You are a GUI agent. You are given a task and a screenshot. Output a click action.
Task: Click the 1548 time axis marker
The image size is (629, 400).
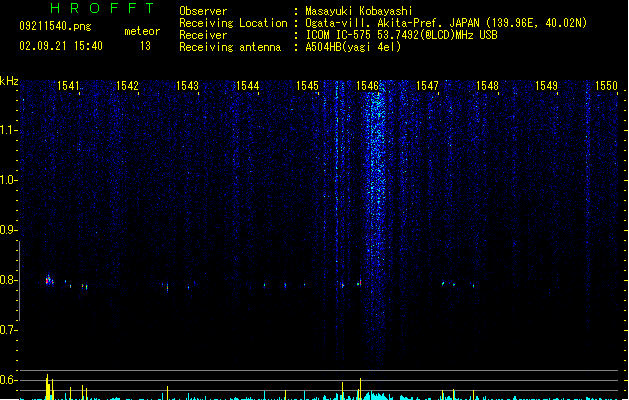(487, 85)
